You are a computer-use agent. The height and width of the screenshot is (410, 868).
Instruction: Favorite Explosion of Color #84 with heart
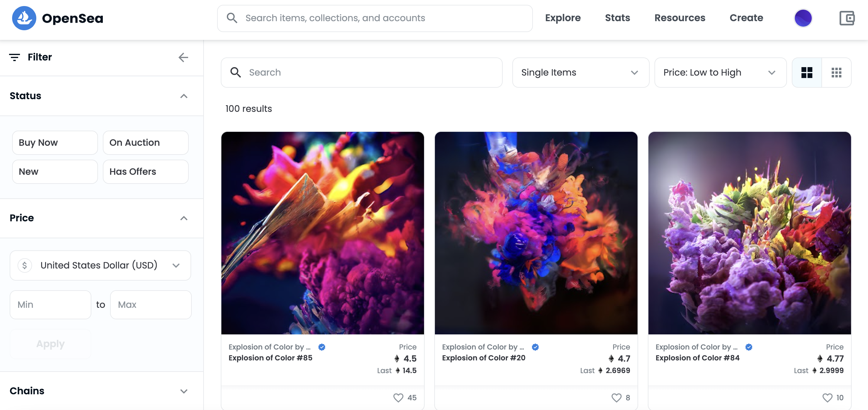(x=827, y=398)
